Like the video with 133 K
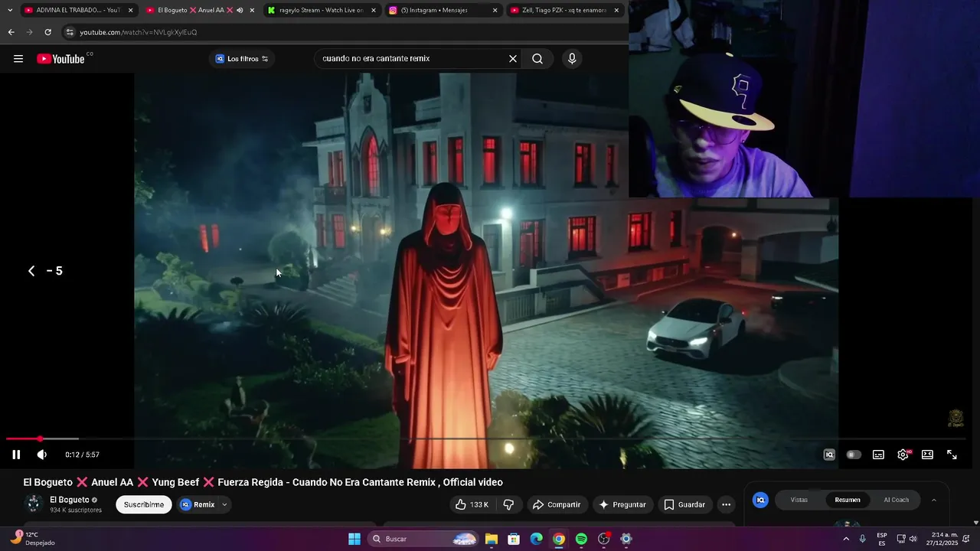Viewport: 980px width, 551px height. [472, 504]
